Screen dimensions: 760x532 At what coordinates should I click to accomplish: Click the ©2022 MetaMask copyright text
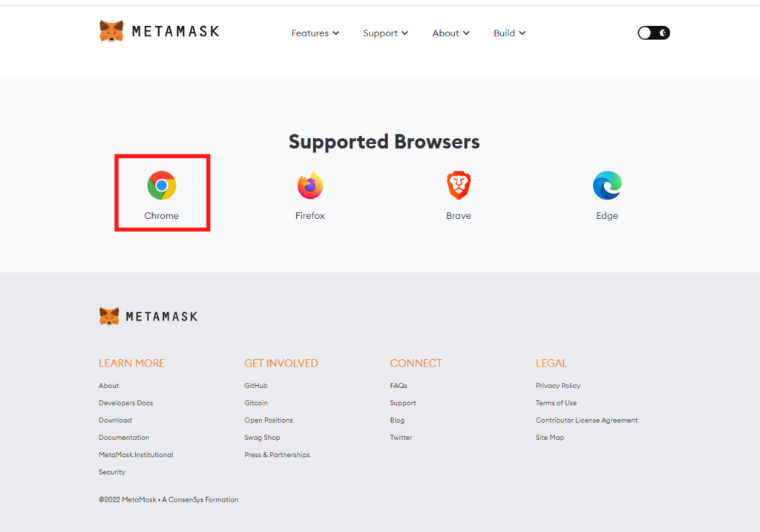point(168,499)
